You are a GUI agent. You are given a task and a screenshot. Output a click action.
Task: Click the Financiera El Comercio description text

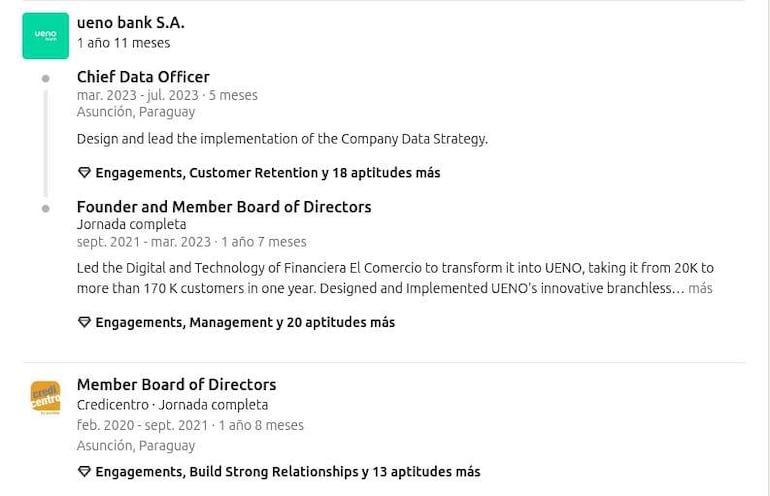394,278
